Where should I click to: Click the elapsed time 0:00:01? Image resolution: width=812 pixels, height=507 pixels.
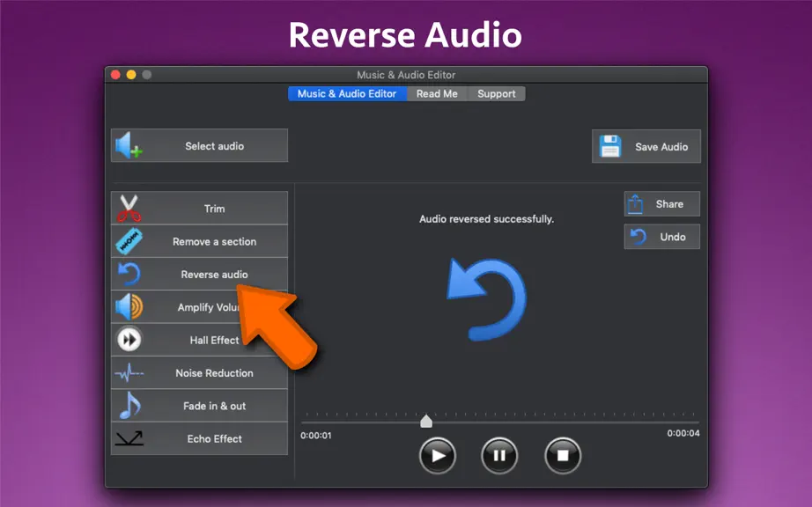tap(316, 436)
